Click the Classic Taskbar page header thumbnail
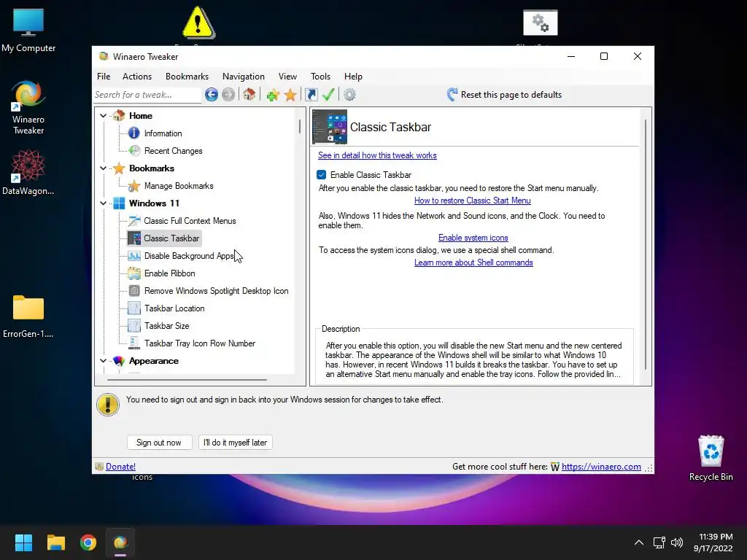Screen dimensions: 747x560 330,127
